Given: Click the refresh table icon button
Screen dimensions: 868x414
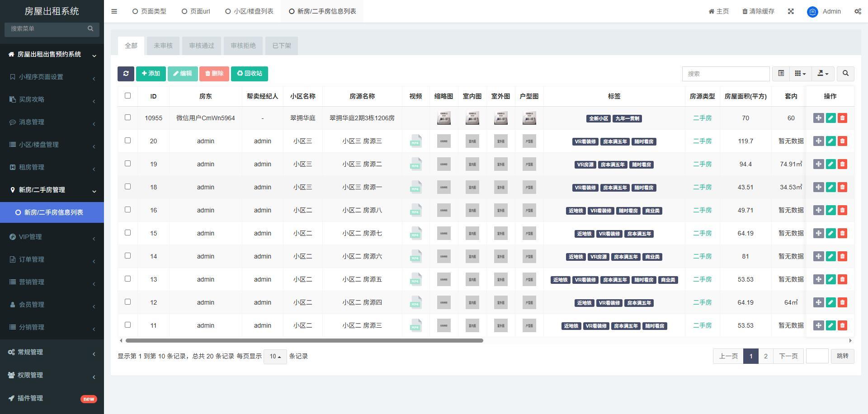Looking at the screenshot, I should click(x=126, y=74).
